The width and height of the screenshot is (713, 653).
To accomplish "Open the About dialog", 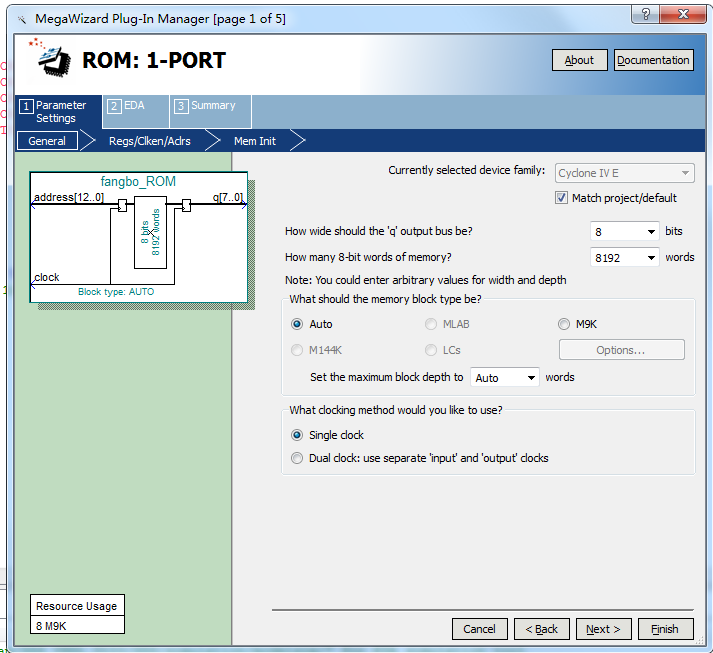I will pos(579,60).
